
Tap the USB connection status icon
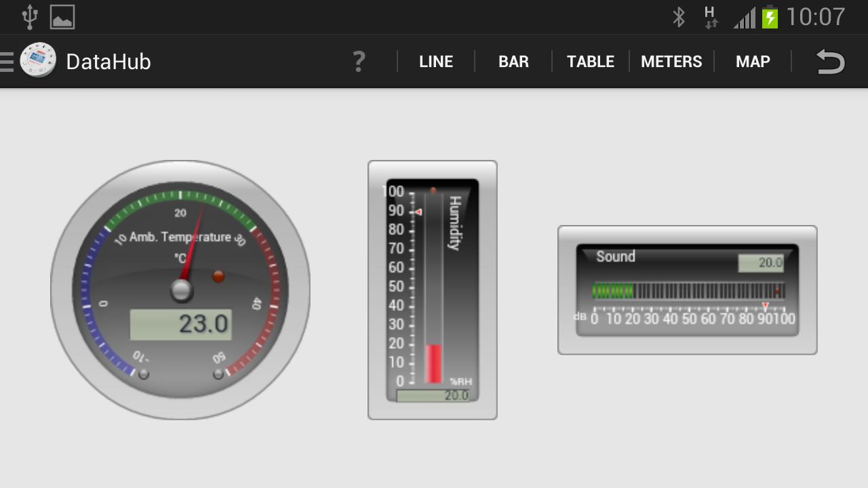tap(30, 17)
